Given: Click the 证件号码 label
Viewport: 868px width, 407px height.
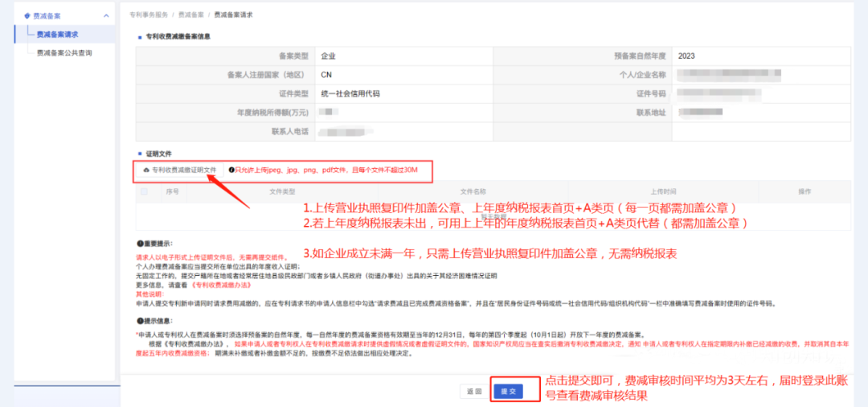Looking at the screenshot, I should [x=651, y=94].
